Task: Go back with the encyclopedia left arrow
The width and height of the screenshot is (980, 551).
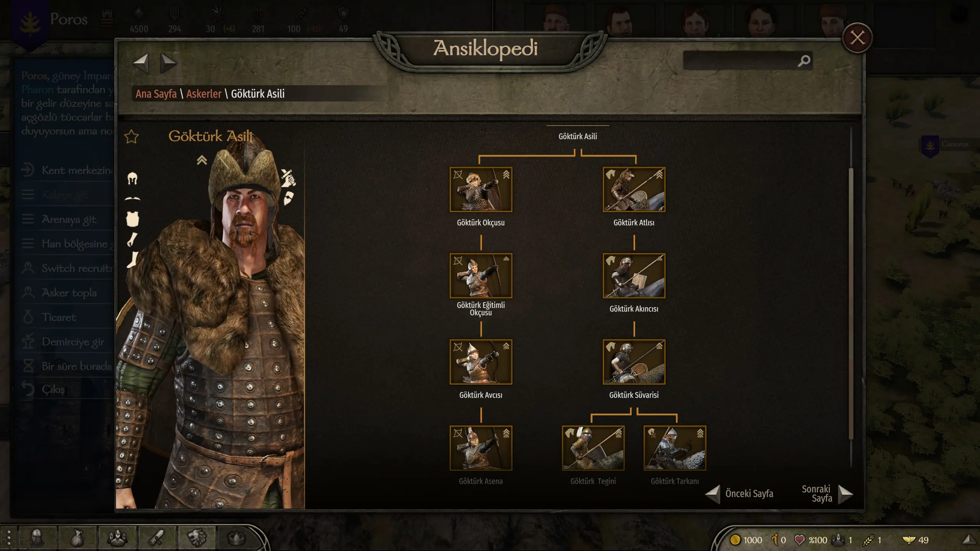Action: [140, 63]
